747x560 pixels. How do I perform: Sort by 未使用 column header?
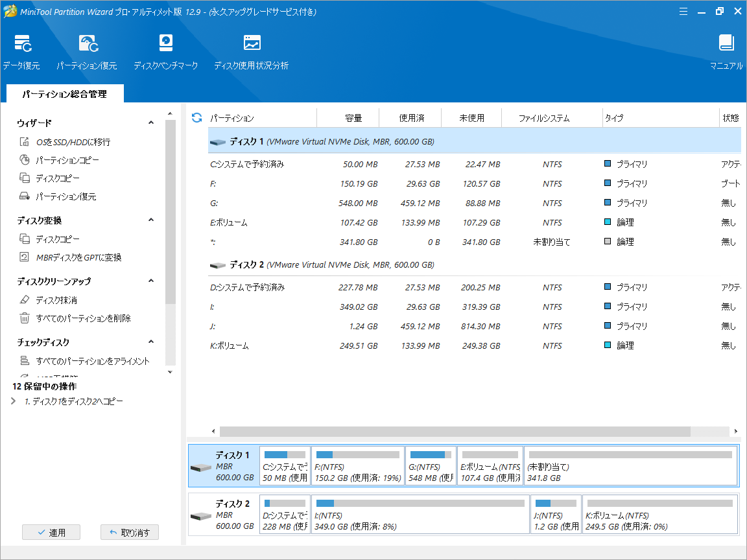(471, 117)
